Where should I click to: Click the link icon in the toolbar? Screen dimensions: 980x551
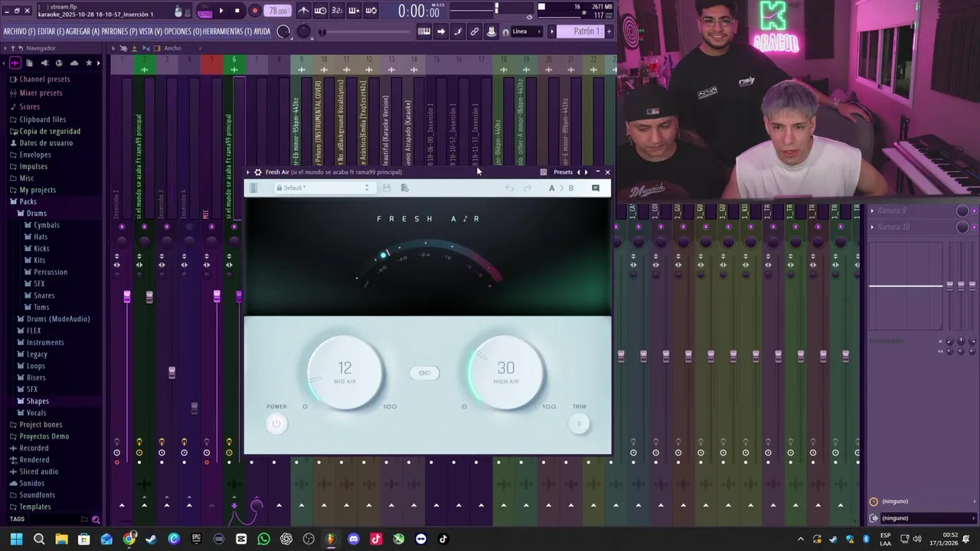point(475,31)
